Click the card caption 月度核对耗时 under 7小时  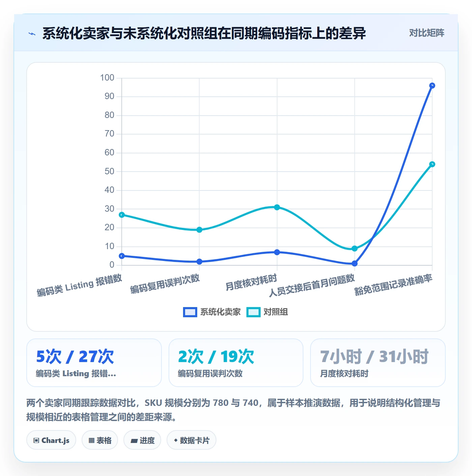[344, 374]
